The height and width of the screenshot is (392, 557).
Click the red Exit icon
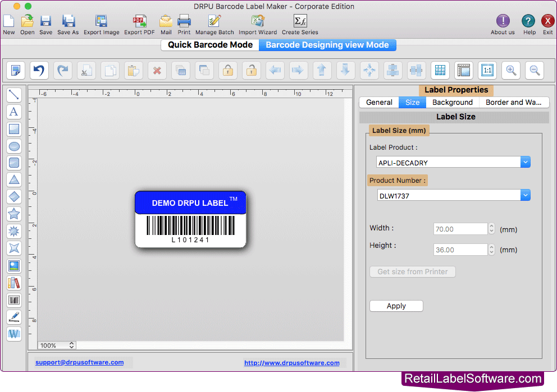[547, 21]
